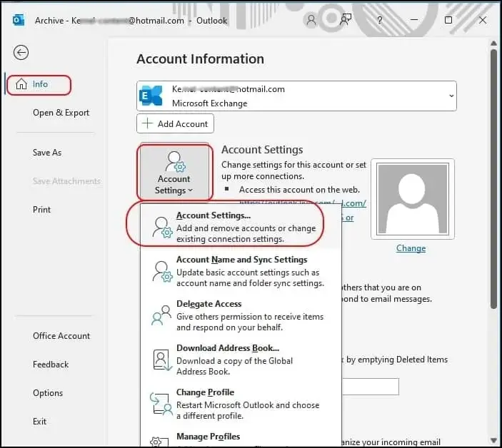Click the Account Name and Sync Settings icon
Screen dimensions: 502x448
coord(162,272)
